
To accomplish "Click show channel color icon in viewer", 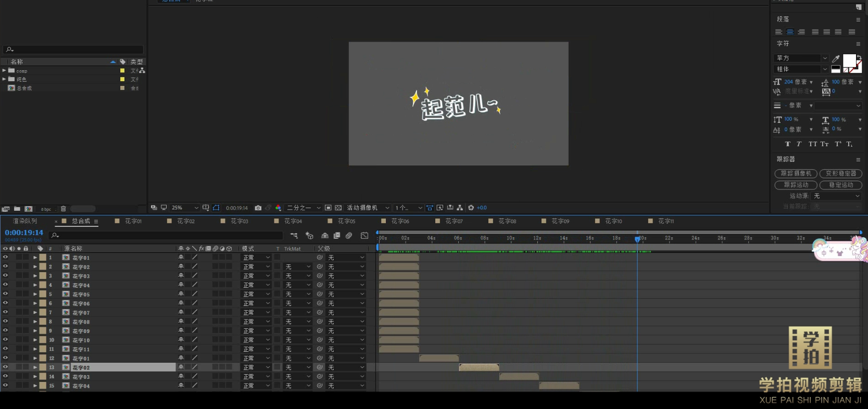I will pyautogui.click(x=278, y=208).
